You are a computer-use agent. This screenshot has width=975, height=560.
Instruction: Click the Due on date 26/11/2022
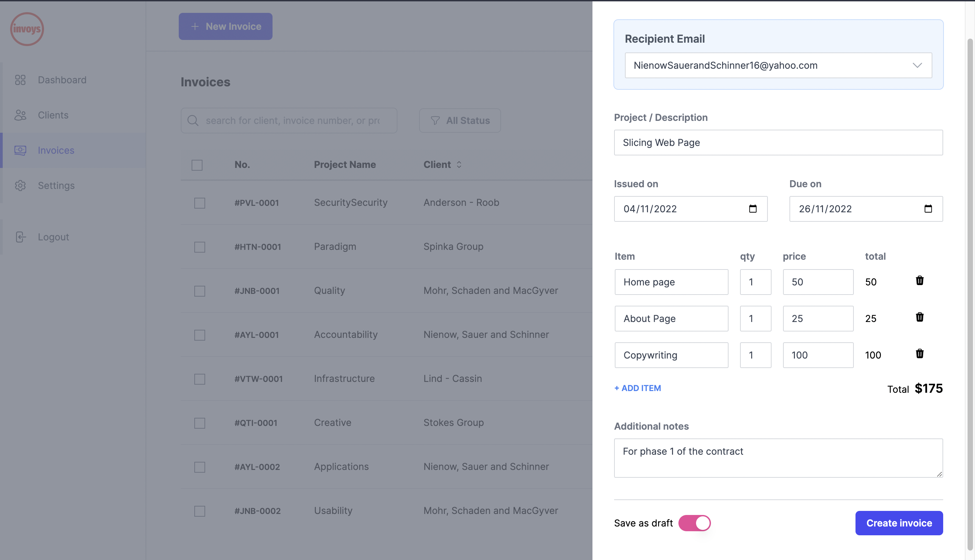825,209
